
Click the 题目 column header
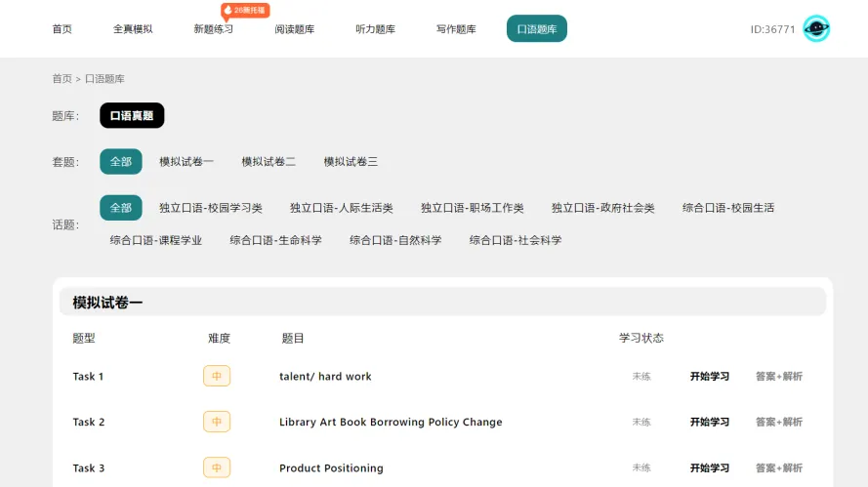pyautogui.click(x=293, y=338)
